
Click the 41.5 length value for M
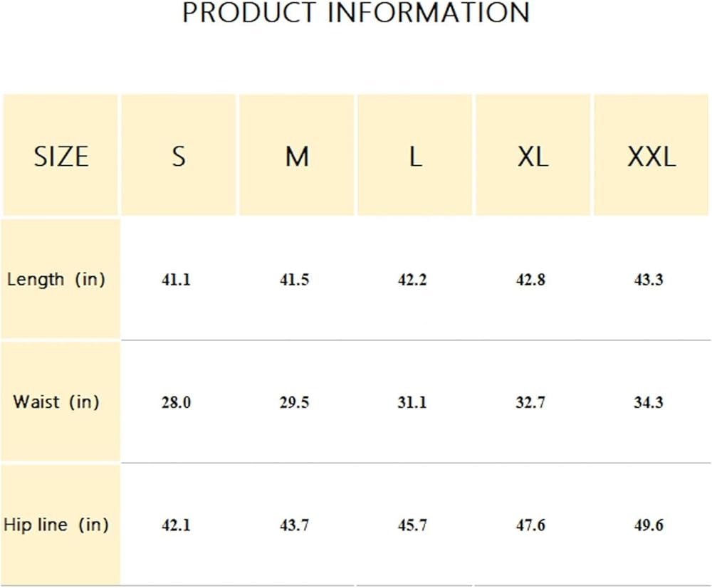point(294,280)
